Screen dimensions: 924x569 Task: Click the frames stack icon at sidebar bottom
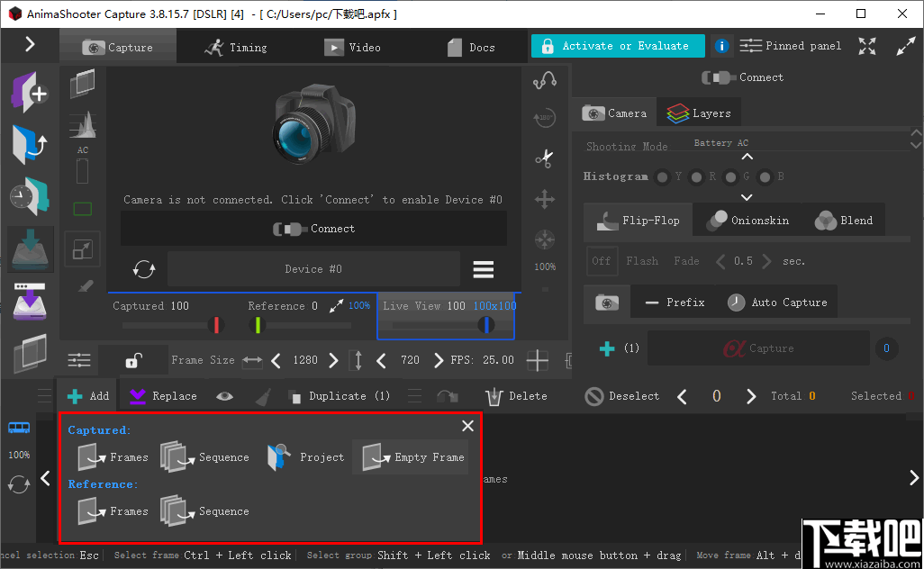[30, 352]
